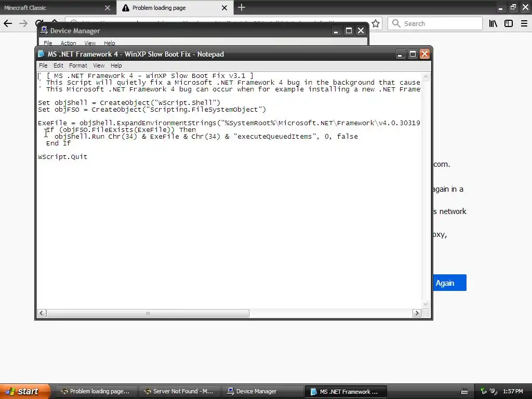Image resolution: width=532 pixels, height=399 pixels.
Task: Open Device Manager Help menu
Action: [109, 43]
